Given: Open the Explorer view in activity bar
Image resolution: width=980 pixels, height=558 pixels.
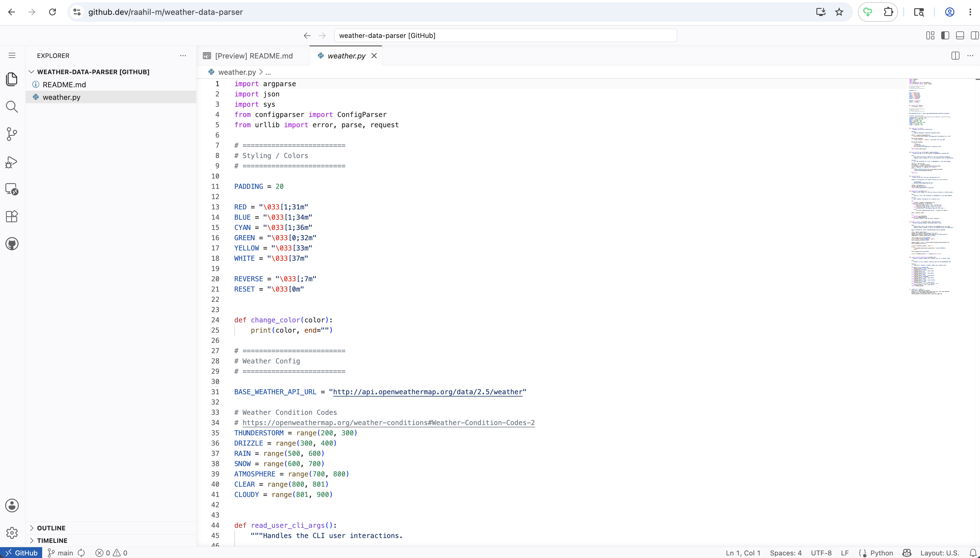Looking at the screenshot, I should 12,79.
